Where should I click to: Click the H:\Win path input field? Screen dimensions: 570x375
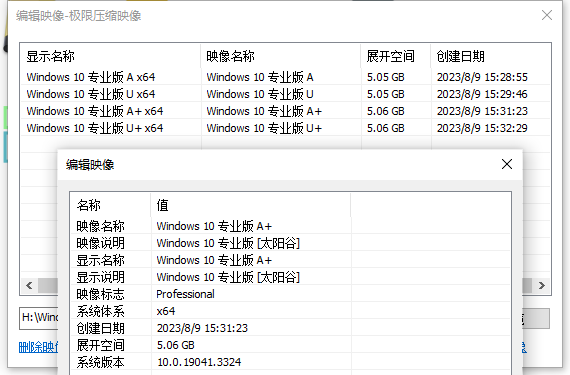click(39, 318)
